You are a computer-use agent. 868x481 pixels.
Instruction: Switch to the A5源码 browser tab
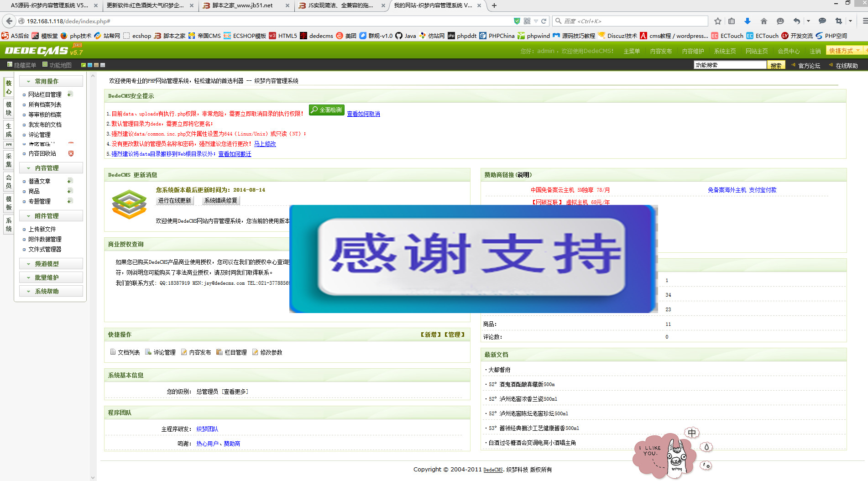50,5
